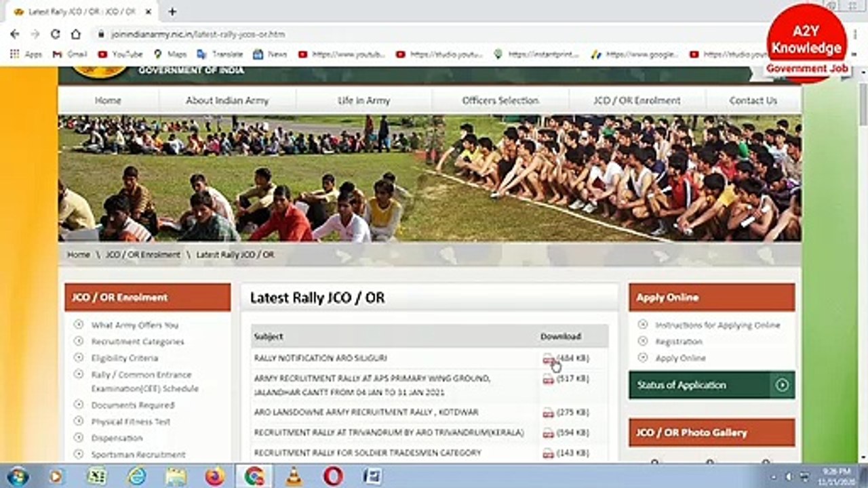
Task: Open the Gmail bookmark
Action: (70, 54)
